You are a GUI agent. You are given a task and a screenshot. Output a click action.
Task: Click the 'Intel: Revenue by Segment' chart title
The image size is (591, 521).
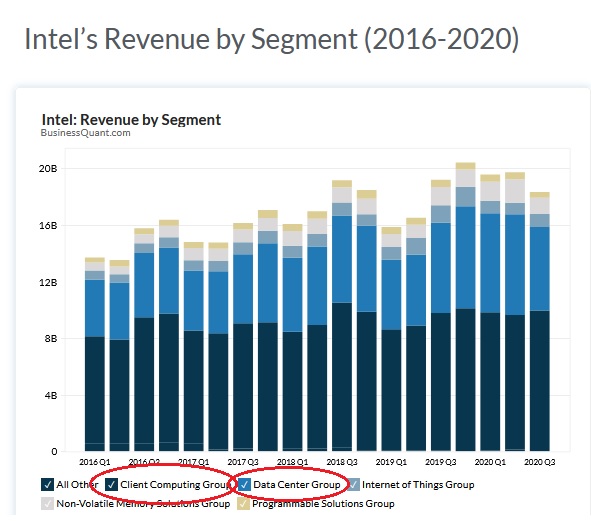click(x=131, y=120)
